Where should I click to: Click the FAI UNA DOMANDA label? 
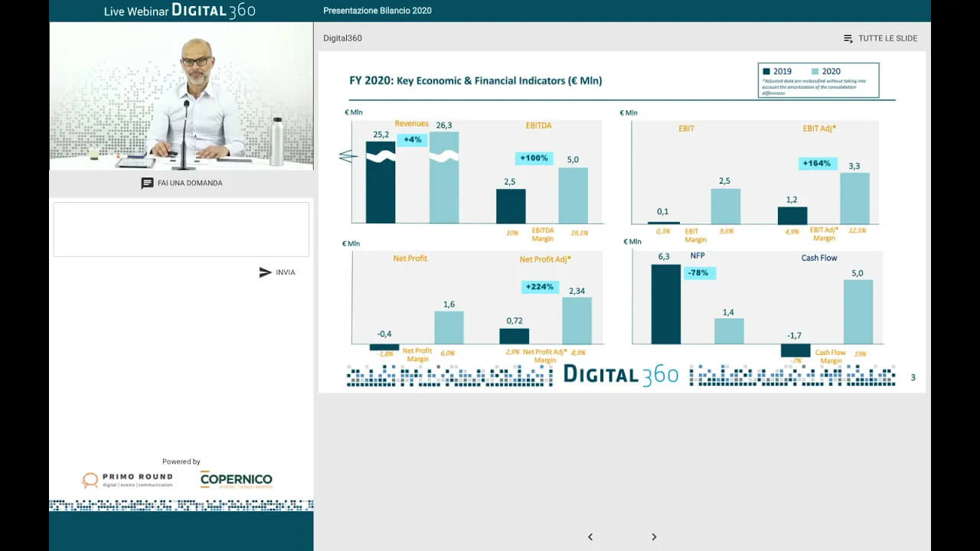[x=190, y=183]
